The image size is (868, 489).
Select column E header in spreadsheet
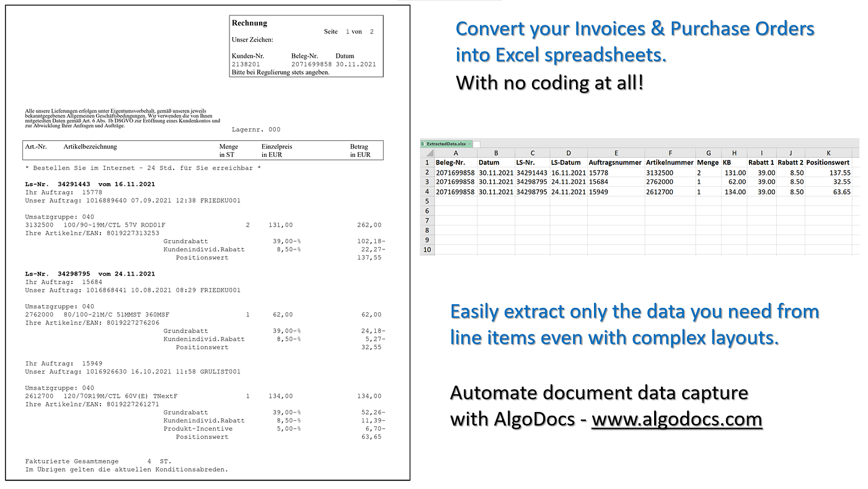(x=616, y=153)
